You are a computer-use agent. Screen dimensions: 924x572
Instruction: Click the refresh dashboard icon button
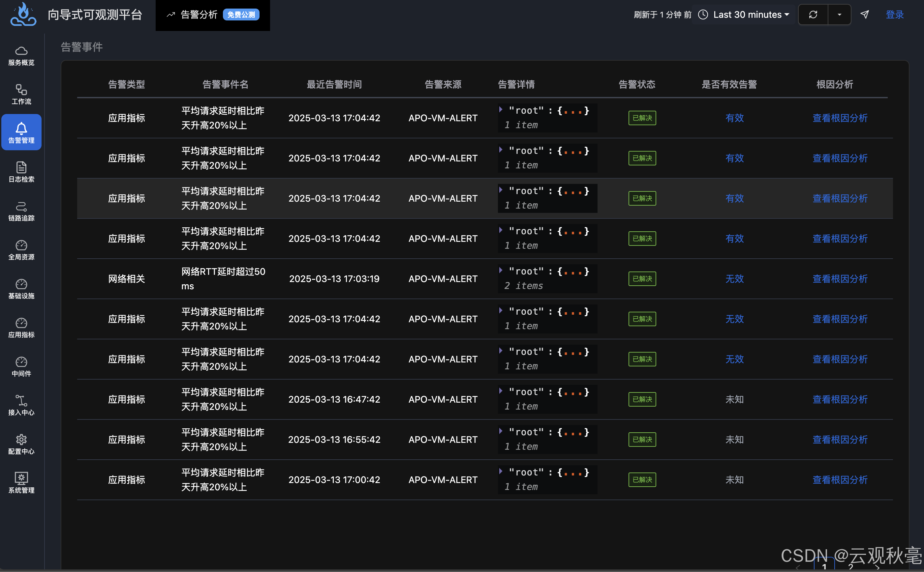[813, 15]
